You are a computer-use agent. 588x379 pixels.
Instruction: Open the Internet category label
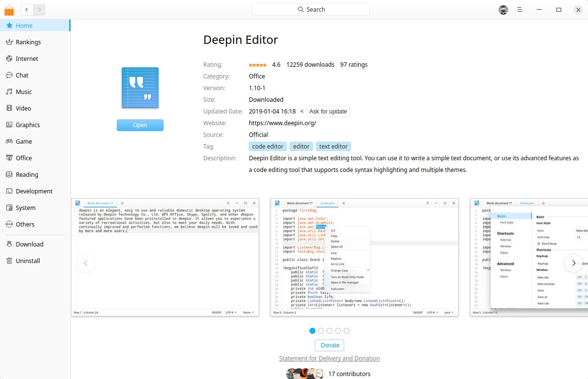[27, 58]
